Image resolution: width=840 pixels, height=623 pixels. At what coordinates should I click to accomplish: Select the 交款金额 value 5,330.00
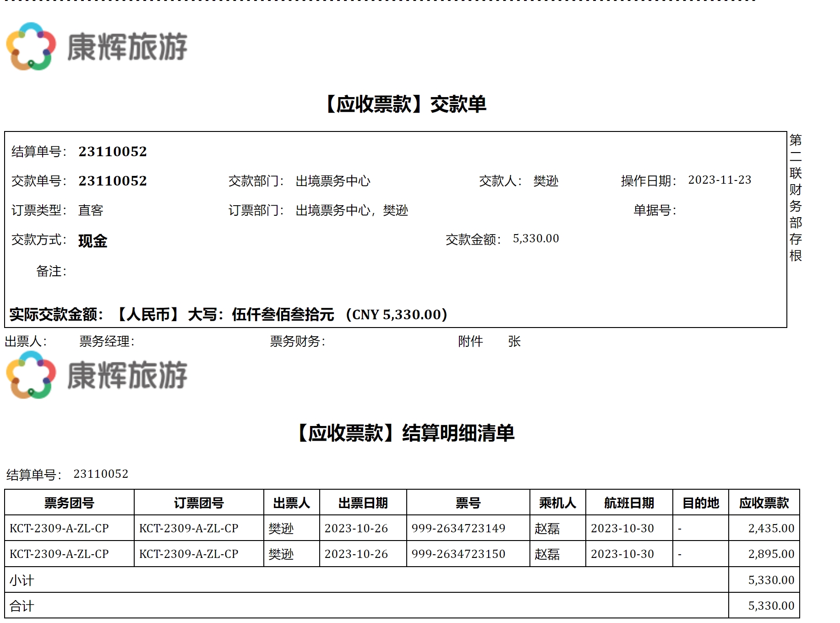[535, 239]
